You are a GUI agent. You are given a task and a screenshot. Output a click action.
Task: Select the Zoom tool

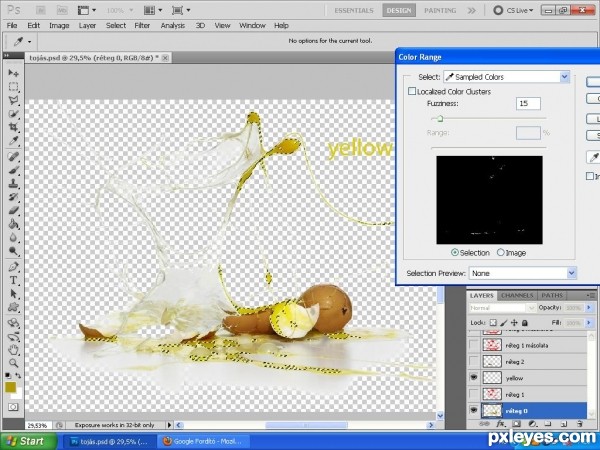coord(13,363)
